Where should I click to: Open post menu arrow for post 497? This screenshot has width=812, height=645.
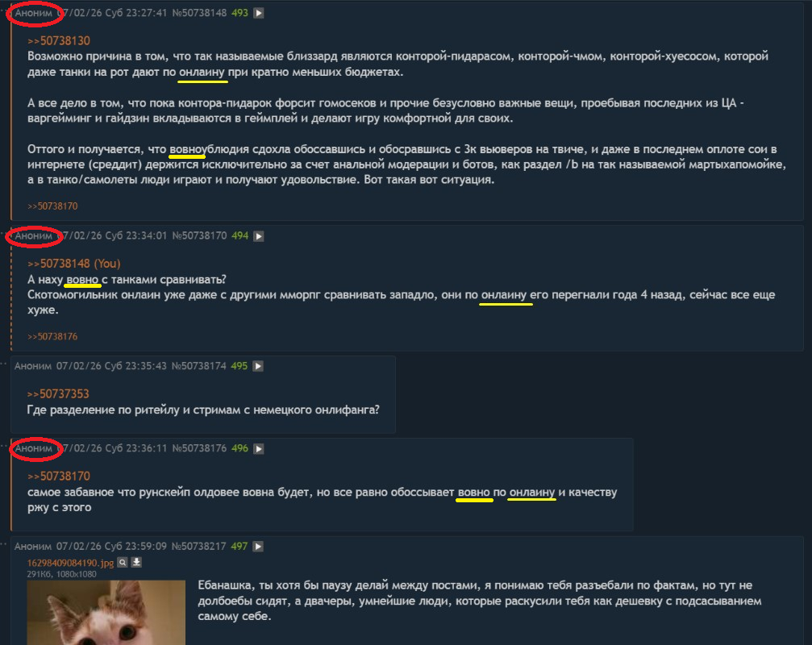[x=258, y=546]
